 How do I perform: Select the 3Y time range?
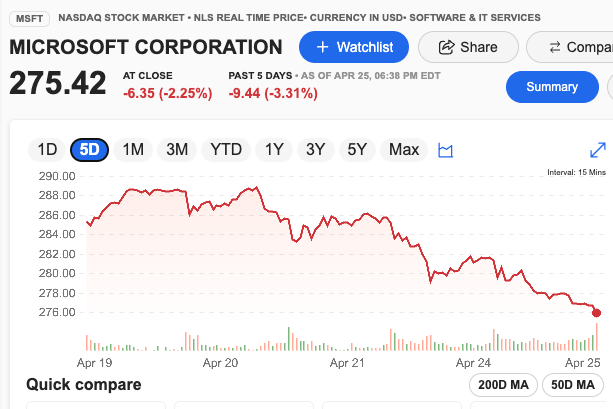coord(315,150)
